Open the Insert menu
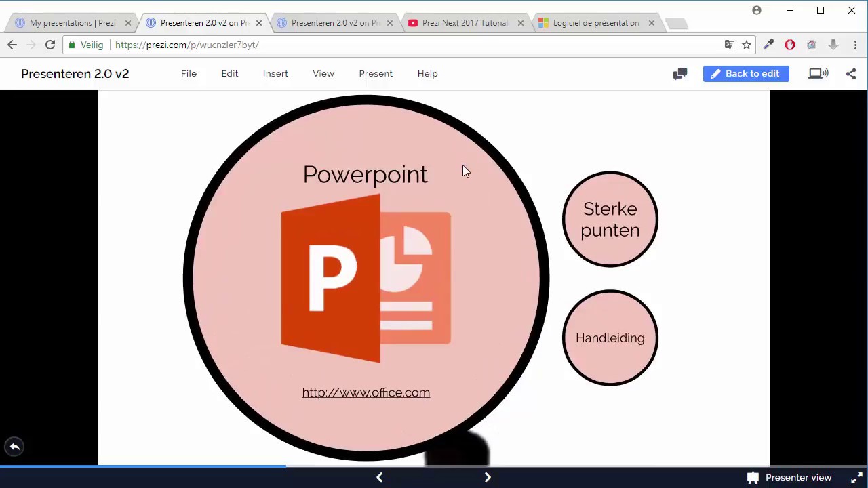This screenshot has height=488, width=868. [275, 73]
